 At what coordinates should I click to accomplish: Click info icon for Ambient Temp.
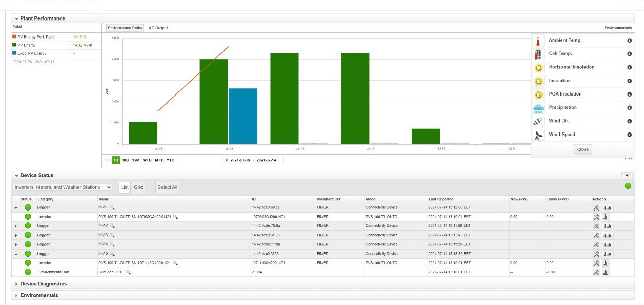coord(629,41)
